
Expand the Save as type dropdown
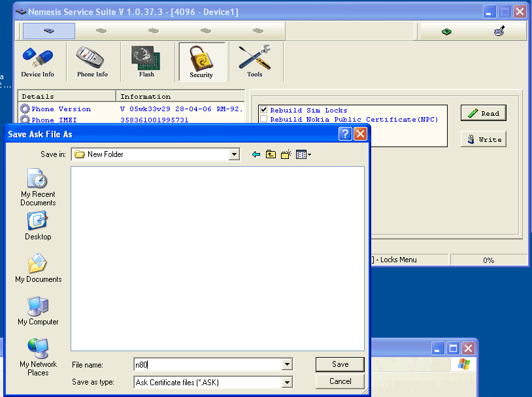click(x=287, y=383)
